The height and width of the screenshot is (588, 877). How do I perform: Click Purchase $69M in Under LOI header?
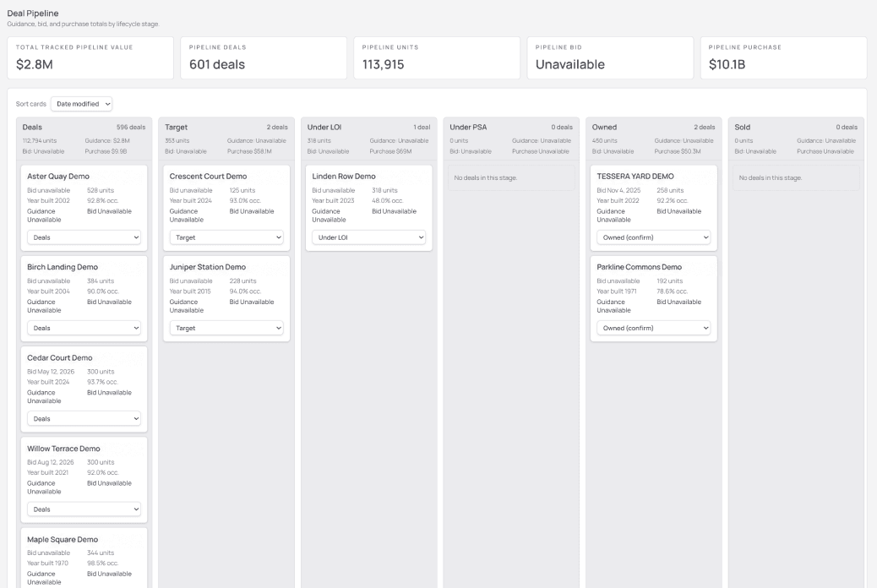click(390, 151)
